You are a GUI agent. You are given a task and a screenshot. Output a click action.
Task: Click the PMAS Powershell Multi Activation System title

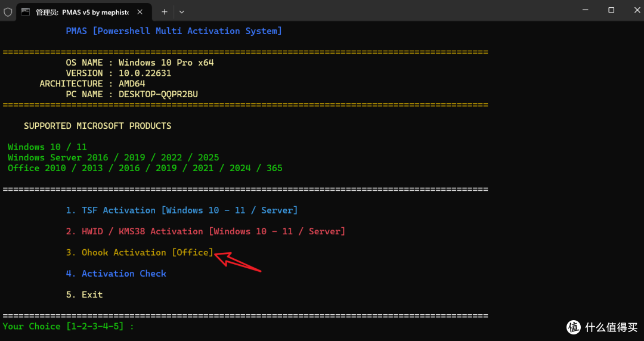174,31
